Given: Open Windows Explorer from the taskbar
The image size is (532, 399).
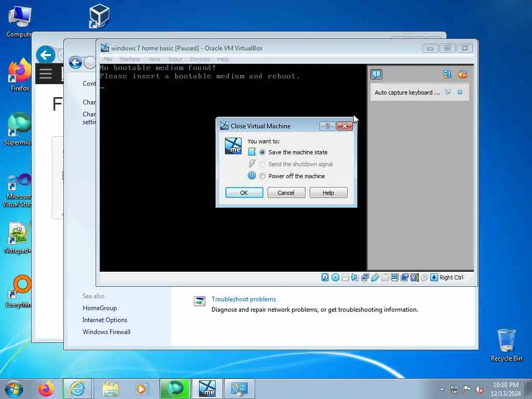Looking at the screenshot, I should point(111,389).
